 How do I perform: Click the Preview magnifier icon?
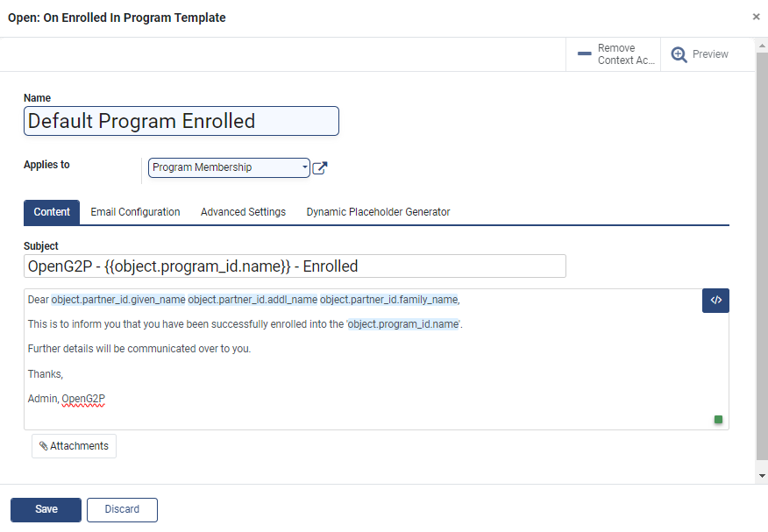pyautogui.click(x=679, y=54)
